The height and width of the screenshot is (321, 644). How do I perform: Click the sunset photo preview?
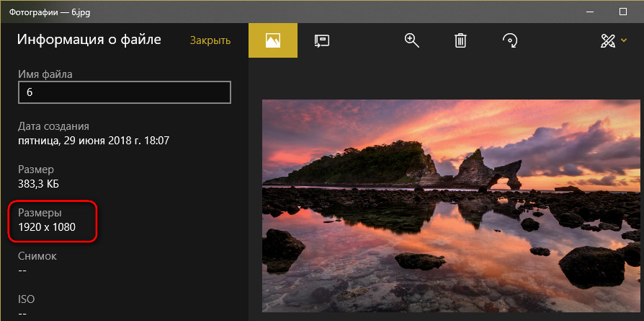tap(451, 206)
